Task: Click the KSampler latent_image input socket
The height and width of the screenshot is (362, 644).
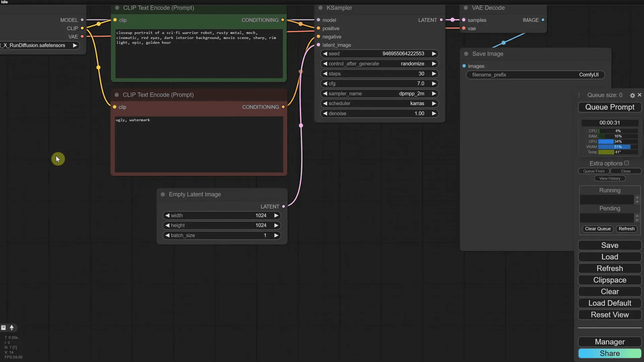Action: click(x=318, y=45)
